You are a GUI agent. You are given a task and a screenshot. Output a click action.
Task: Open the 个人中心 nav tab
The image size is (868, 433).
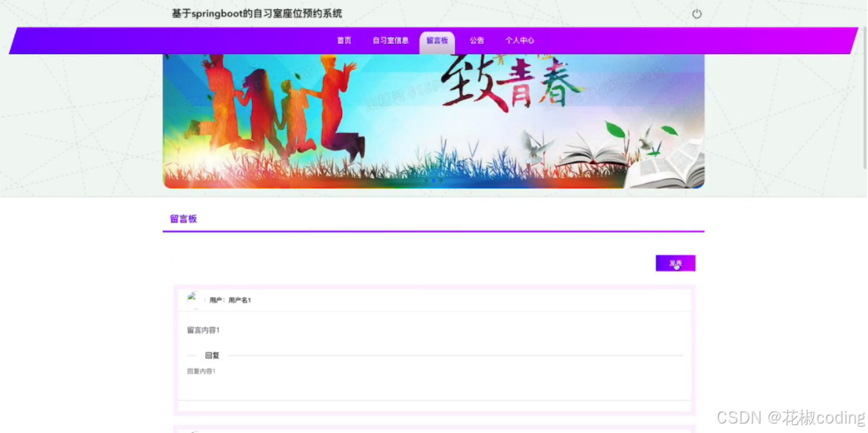click(520, 40)
